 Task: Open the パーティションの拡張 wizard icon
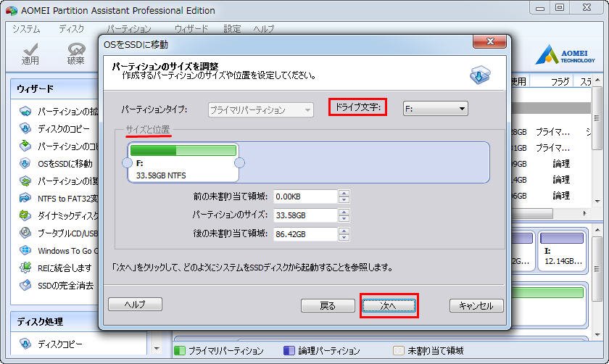pos(25,112)
